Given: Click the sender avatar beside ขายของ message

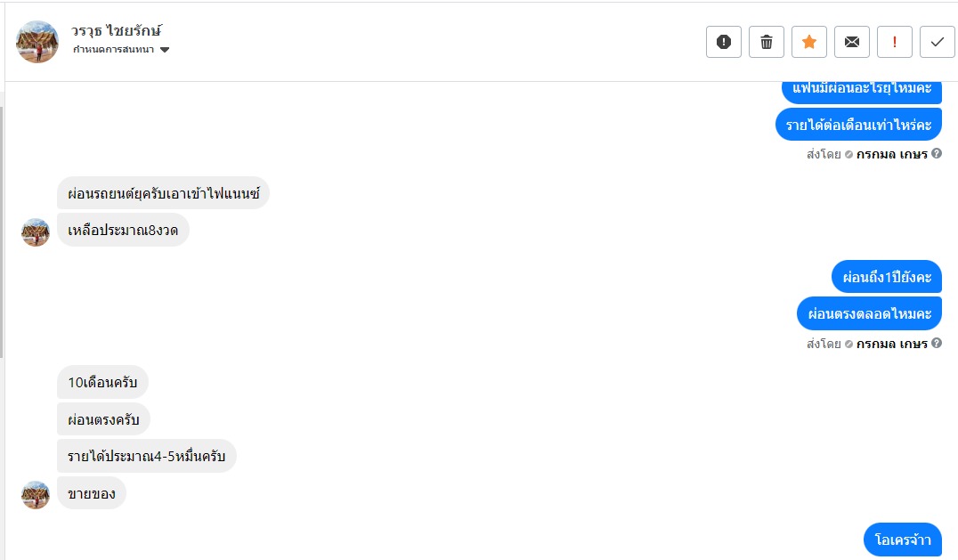Looking at the screenshot, I should click(36, 495).
